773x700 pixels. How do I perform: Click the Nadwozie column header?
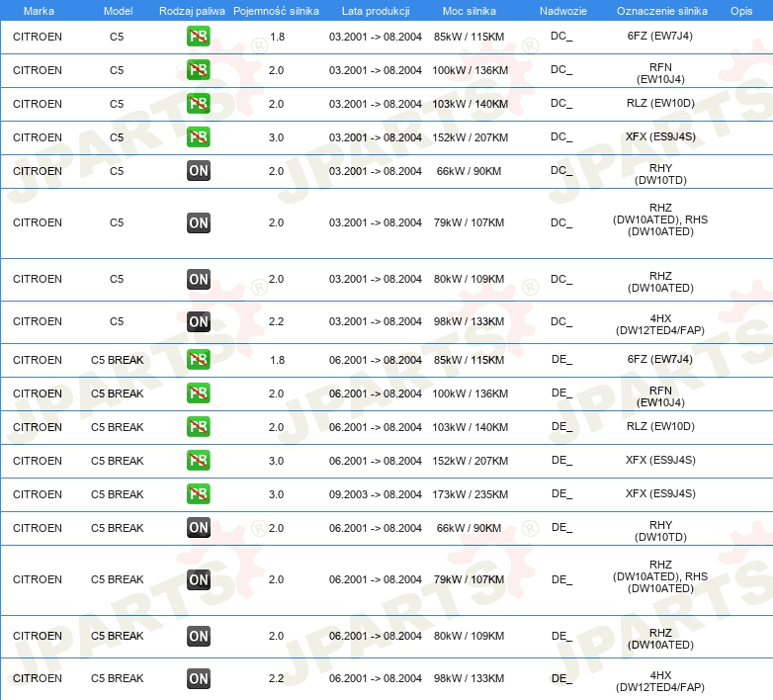[563, 11]
